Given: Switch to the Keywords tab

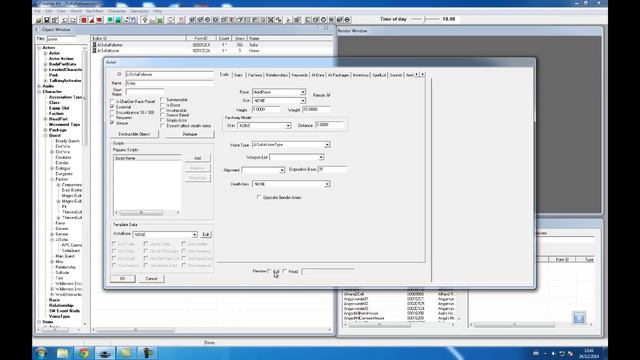Looking at the screenshot, I should click(x=300, y=75).
